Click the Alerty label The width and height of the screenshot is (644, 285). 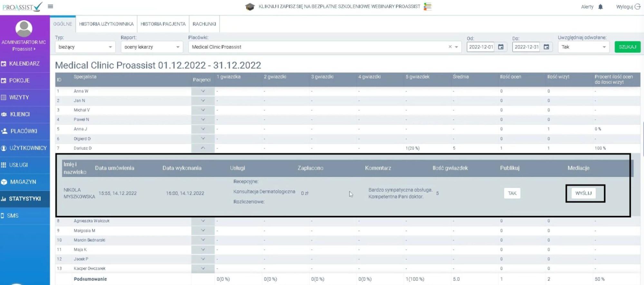pos(587,7)
